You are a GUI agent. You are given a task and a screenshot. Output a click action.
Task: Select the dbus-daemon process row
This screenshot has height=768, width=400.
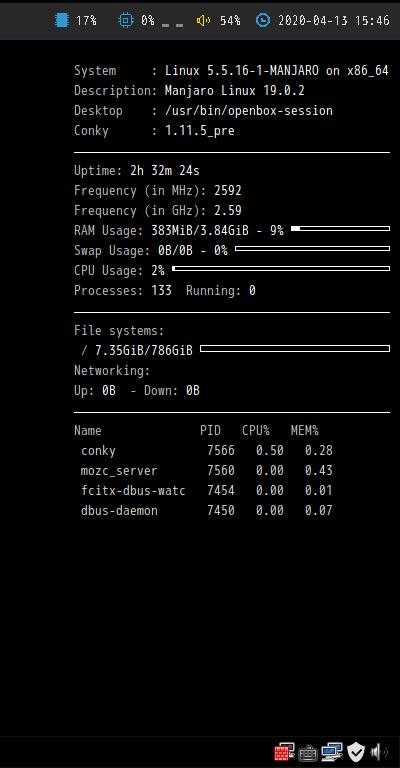pos(207,511)
